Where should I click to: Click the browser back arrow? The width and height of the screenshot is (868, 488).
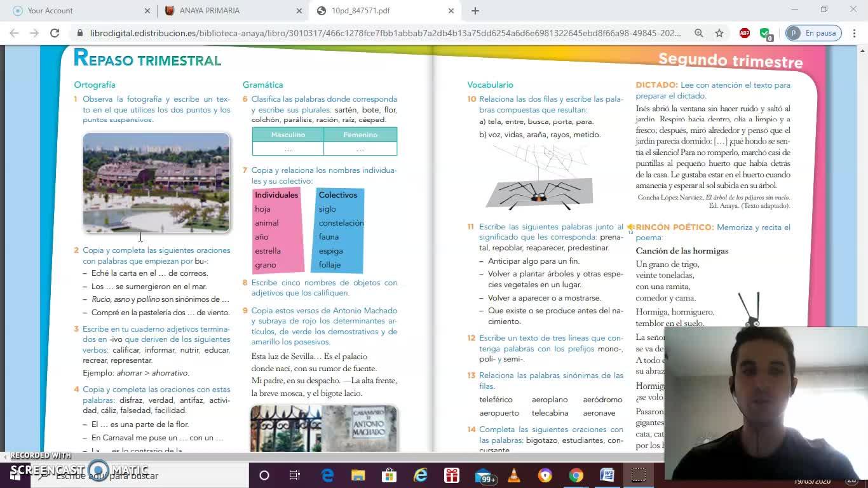point(14,33)
